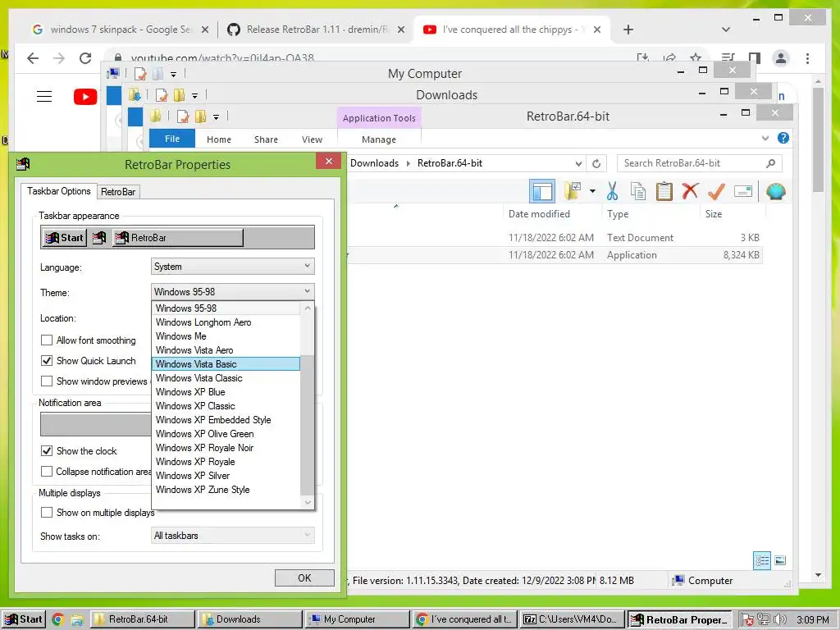Screen dimensions: 840x630
Task: Click the globe shell icon in Explorer toolbar
Action: [x=776, y=191]
